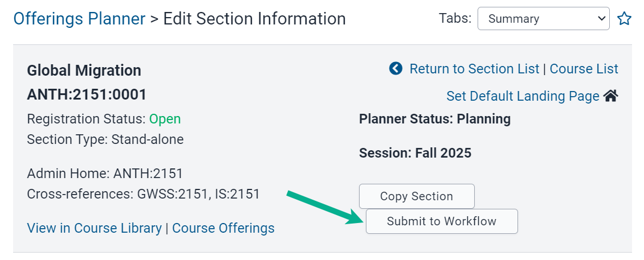Viewport: 644px width, 260px height.
Task: Select Set Default Landing Page link
Action: click(523, 96)
